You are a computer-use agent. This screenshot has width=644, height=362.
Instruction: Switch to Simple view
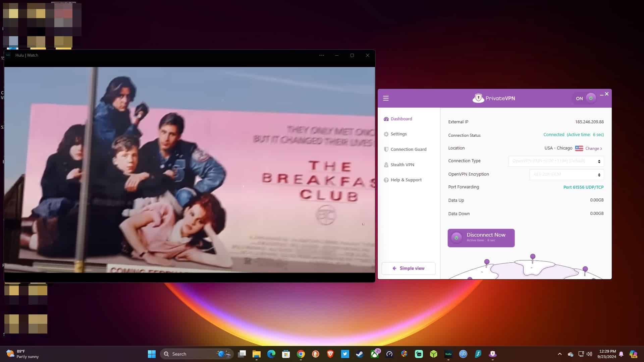[408, 268]
